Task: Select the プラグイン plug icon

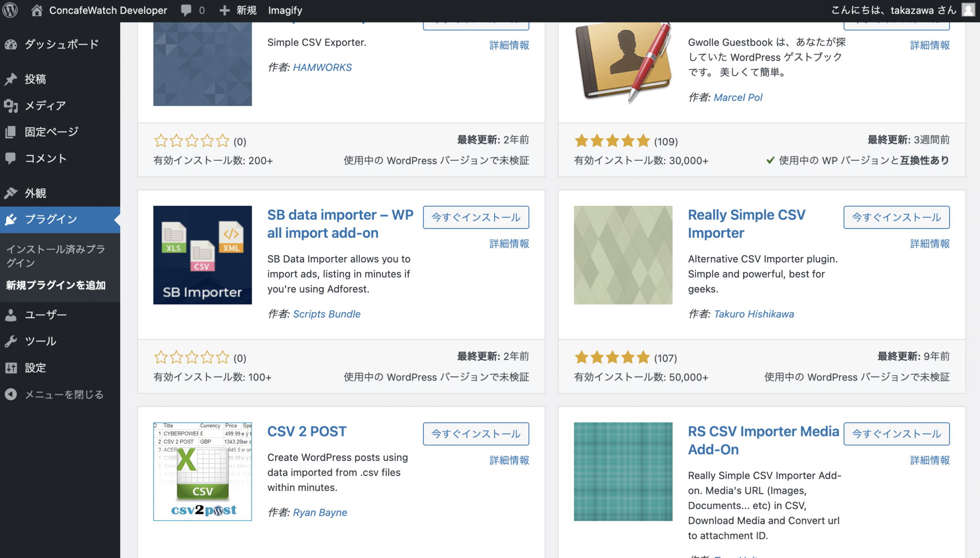Action: pos(11,219)
